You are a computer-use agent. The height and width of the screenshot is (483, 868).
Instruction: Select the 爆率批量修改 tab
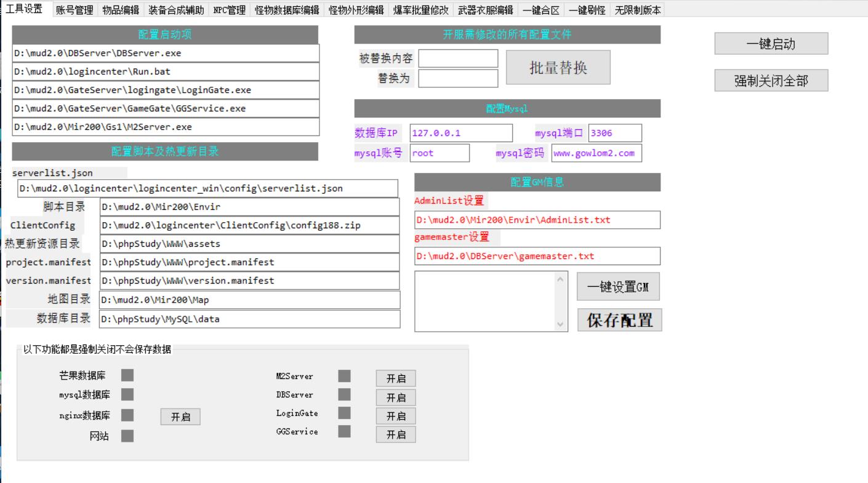click(421, 10)
